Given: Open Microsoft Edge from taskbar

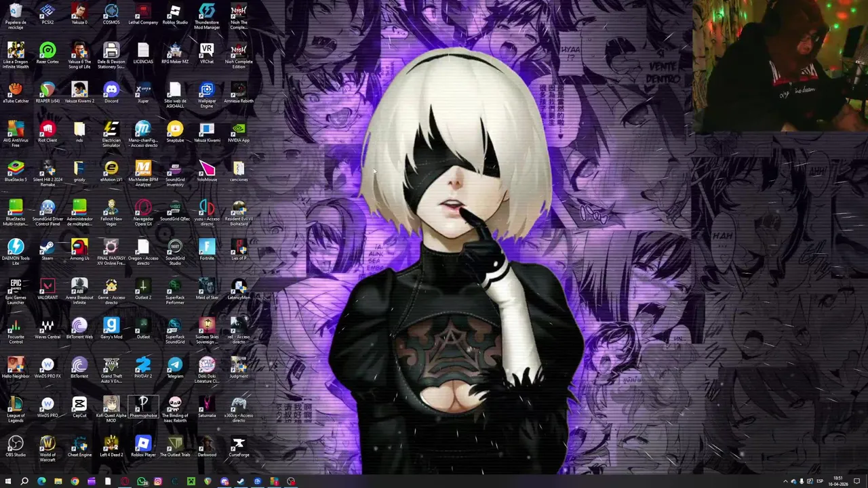Looking at the screenshot, I should click(41, 481).
